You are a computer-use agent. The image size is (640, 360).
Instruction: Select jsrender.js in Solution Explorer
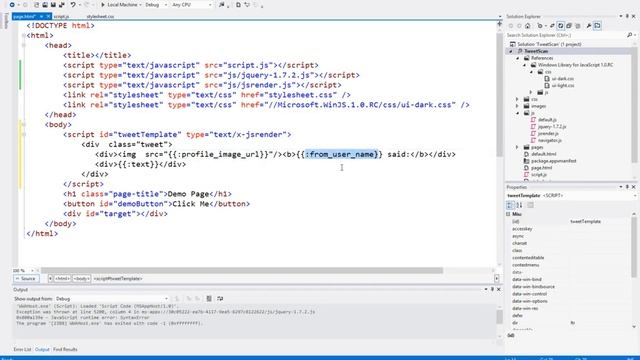(x=548, y=133)
